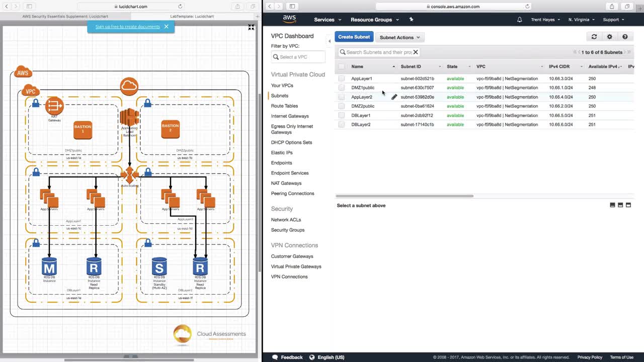Select the Bastion 1 shape in the diagram
This screenshot has width=644, height=362.
83,129
